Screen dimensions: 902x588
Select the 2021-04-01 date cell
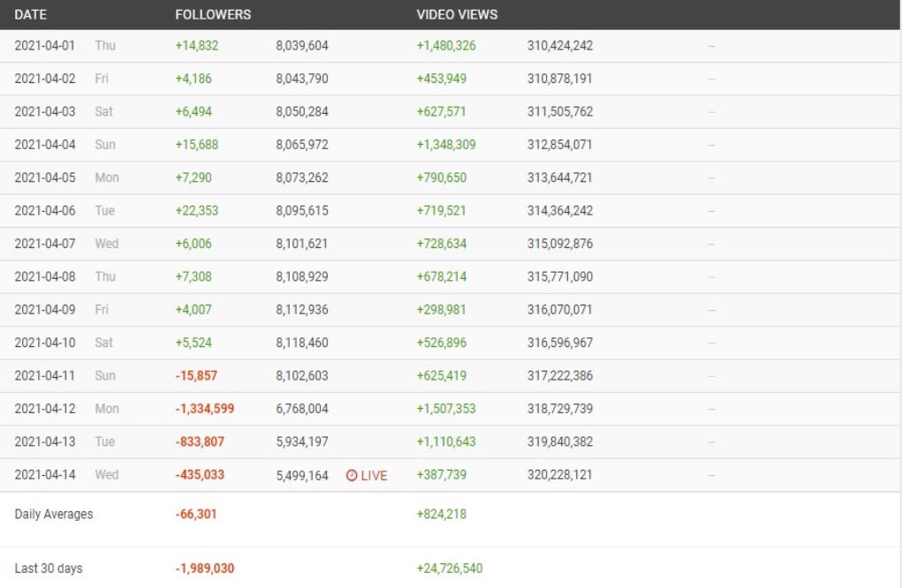tap(45, 46)
